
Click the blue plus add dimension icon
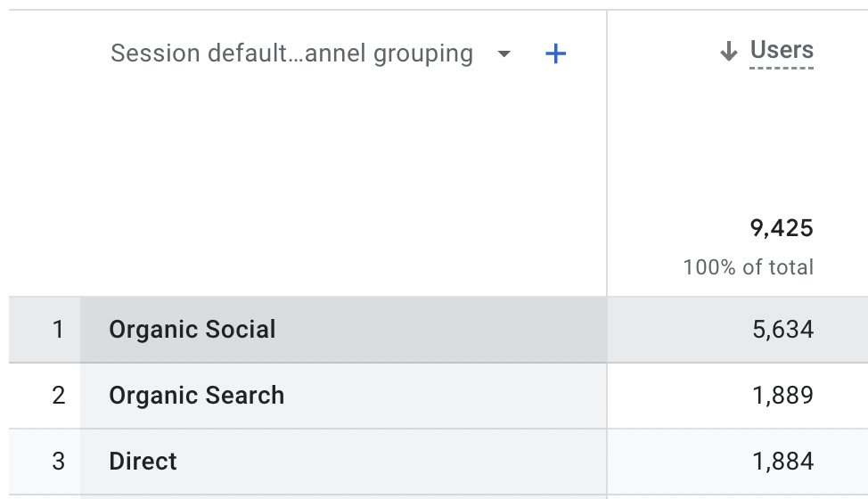coord(555,54)
